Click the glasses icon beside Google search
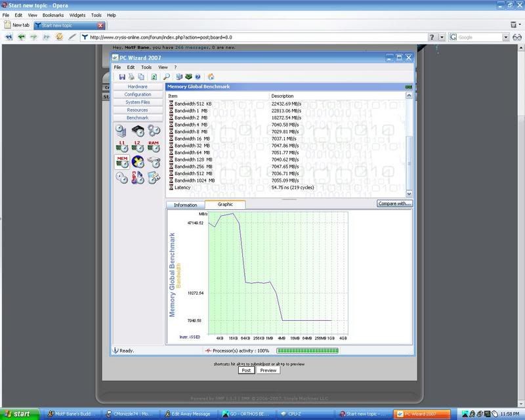This screenshot has height=420, width=525. [x=517, y=37]
